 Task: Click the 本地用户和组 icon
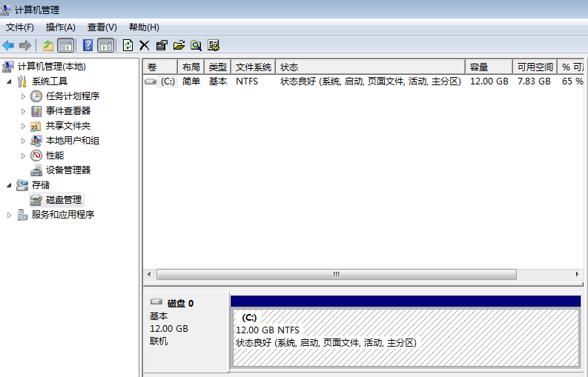pos(36,141)
